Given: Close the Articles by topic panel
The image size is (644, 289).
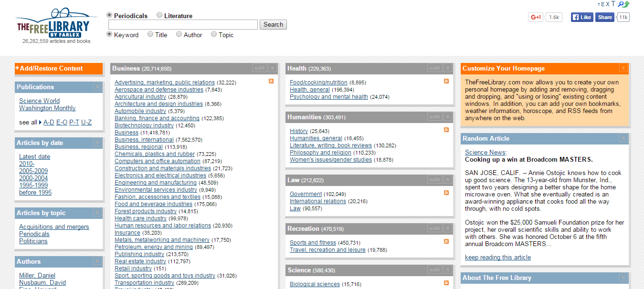Looking at the screenshot, I should pos(97,213).
